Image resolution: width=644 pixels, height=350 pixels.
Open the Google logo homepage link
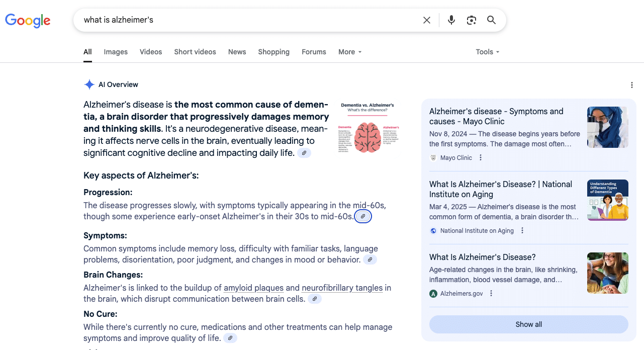point(28,20)
